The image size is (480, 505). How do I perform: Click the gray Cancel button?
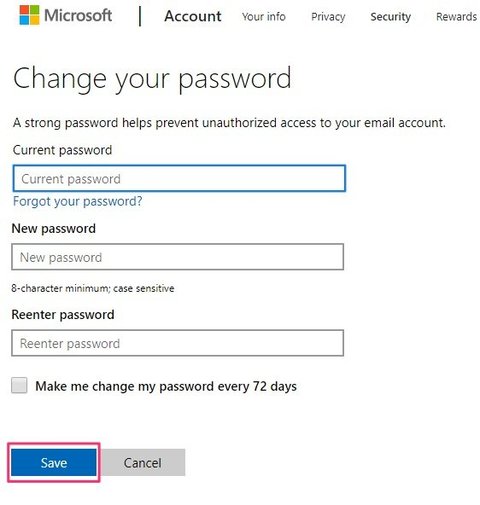pyautogui.click(x=143, y=462)
